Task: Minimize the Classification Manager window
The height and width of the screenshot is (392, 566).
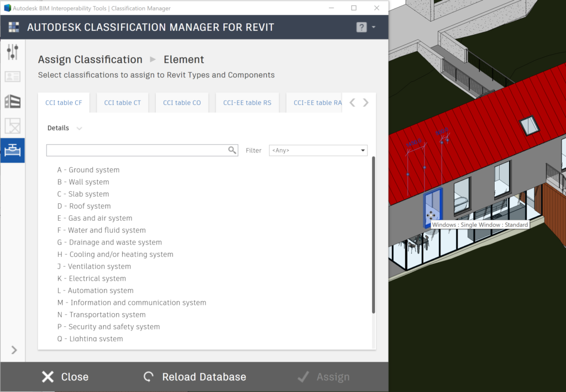Action: (x=332, y=8)
